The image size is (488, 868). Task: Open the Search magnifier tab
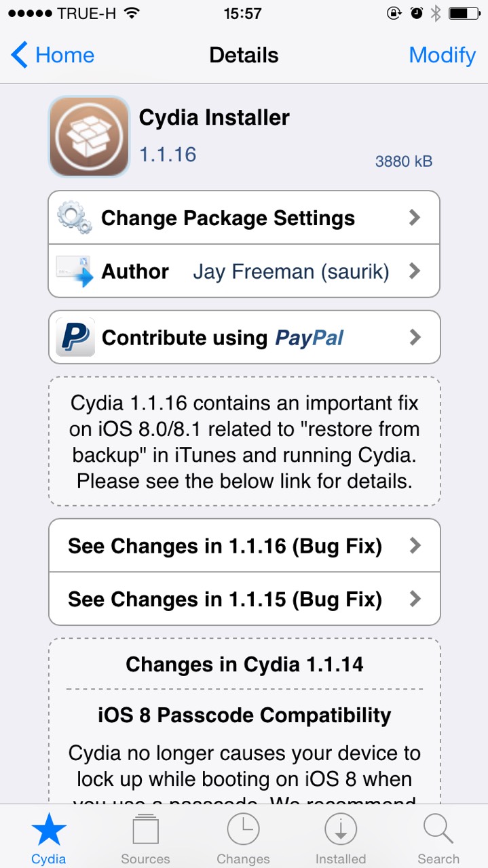tap(438, 840)
